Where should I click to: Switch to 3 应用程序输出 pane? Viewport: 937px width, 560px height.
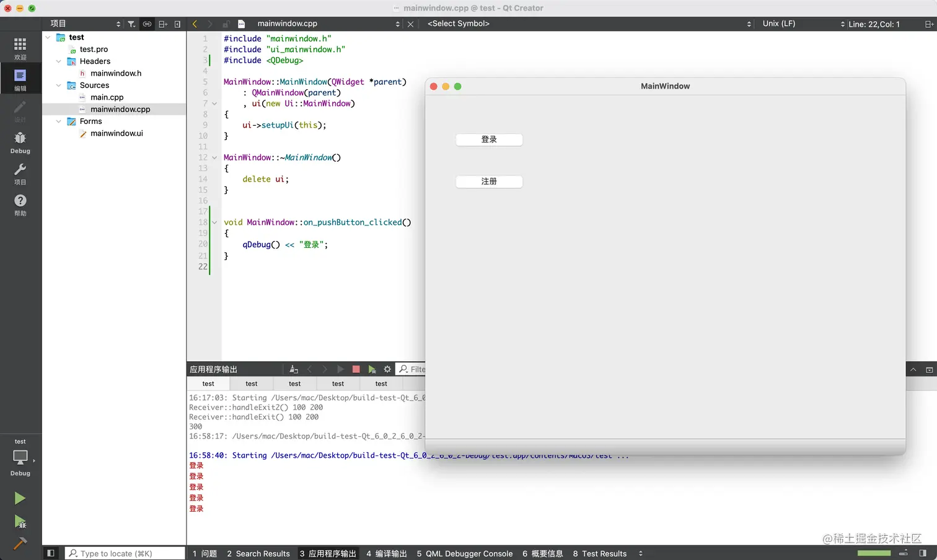pyautogui.click(x=328, y=553)
